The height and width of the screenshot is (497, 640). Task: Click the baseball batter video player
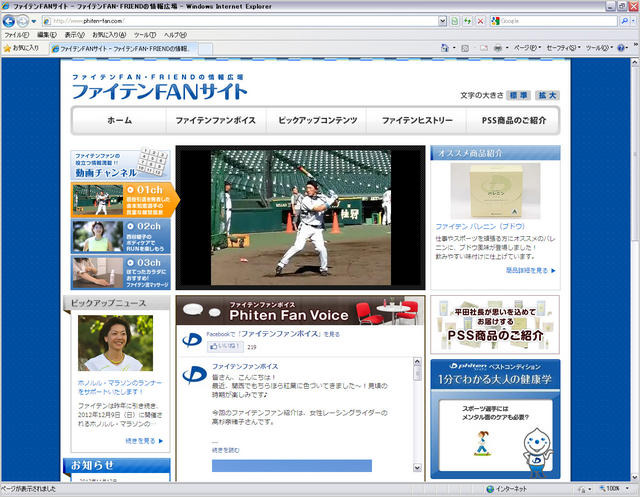(300, 217)
